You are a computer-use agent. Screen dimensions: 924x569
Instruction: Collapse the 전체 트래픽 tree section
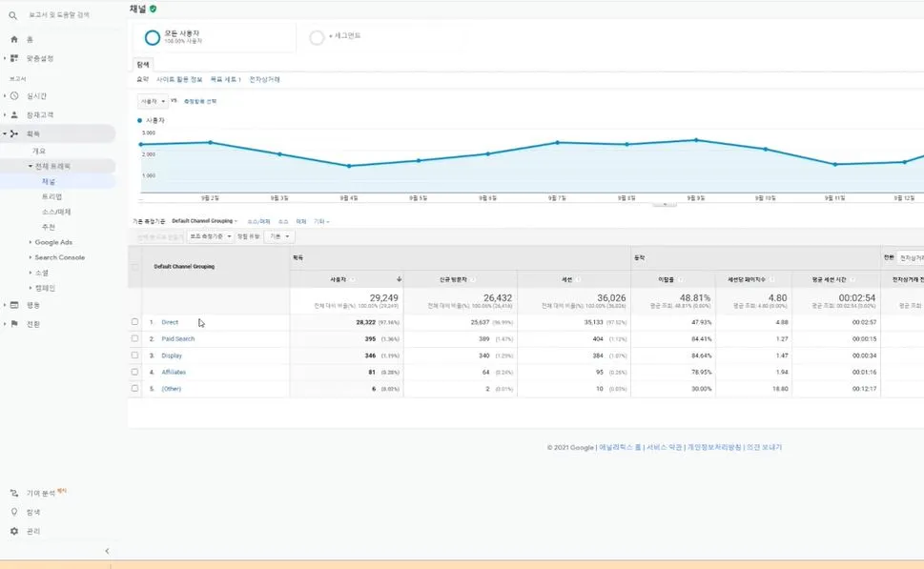pyautogui.click(x=31, y=166)
